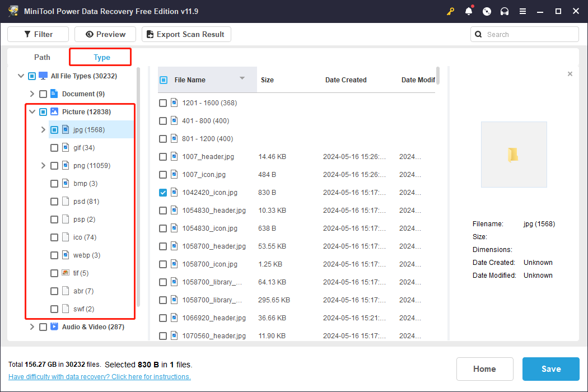Open the hamburger menu icon
Image resolution: width=588 pixels, height=392 pixels.
click(x=522, y=11)
